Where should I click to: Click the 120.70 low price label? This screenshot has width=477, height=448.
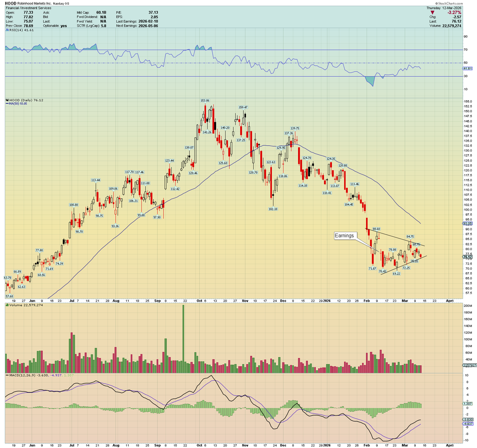253,172
